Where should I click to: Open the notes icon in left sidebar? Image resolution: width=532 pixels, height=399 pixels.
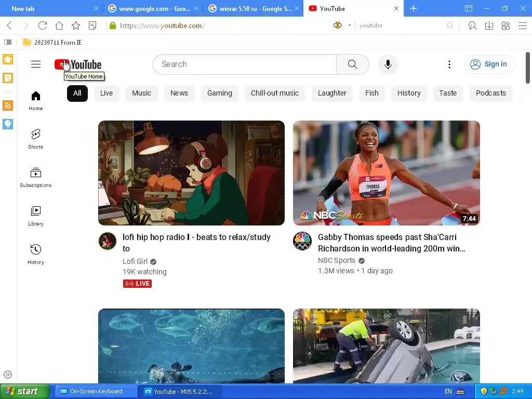(8, 78)
